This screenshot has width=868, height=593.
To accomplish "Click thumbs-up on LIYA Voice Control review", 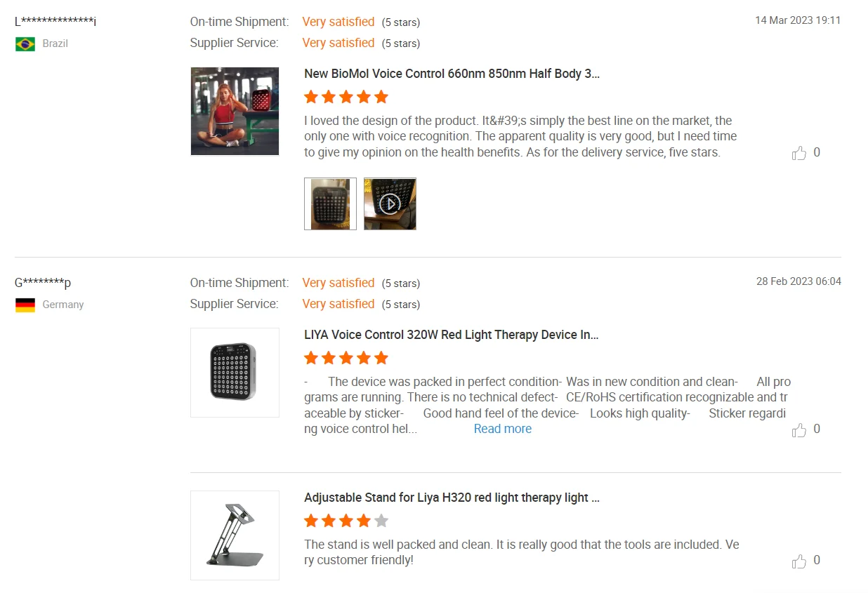I will click(x=799, y=429).
